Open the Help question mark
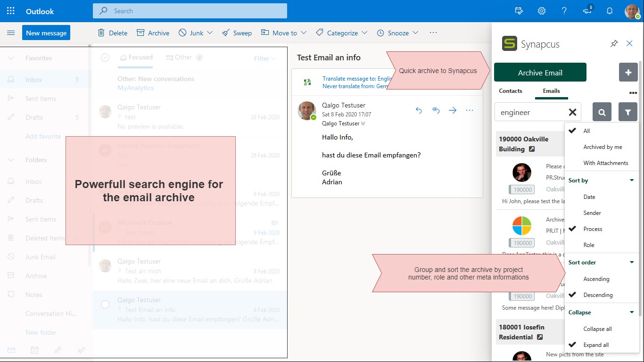Image resolution: width=644 pixels, height=362 pixels. coord(564,11)
